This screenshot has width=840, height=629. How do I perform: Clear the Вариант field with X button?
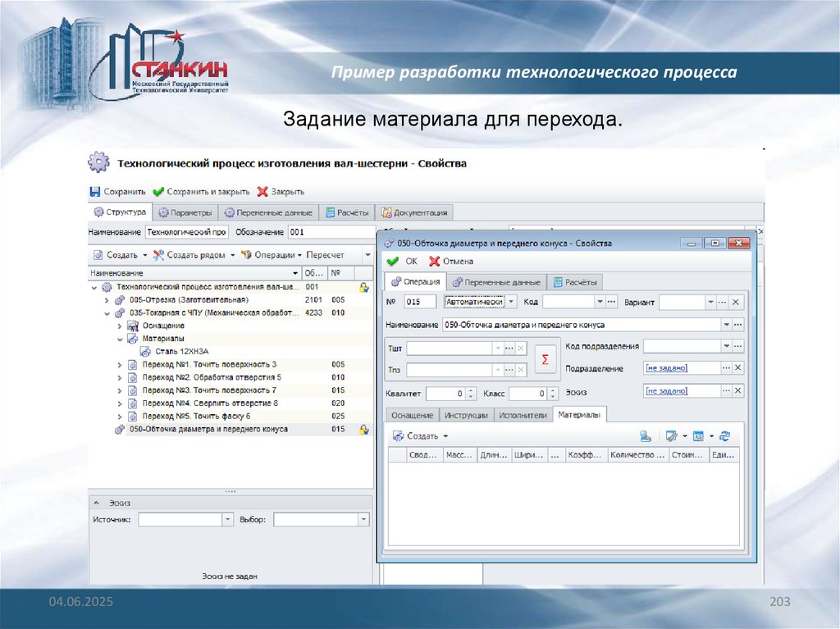pos(737,303)
